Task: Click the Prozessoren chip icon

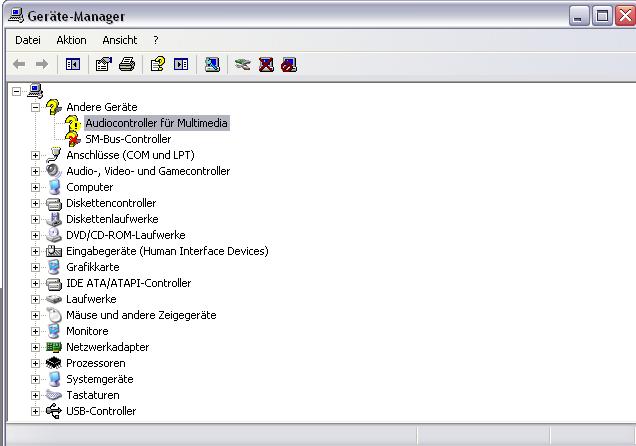Action: click(x=54, y=363)
